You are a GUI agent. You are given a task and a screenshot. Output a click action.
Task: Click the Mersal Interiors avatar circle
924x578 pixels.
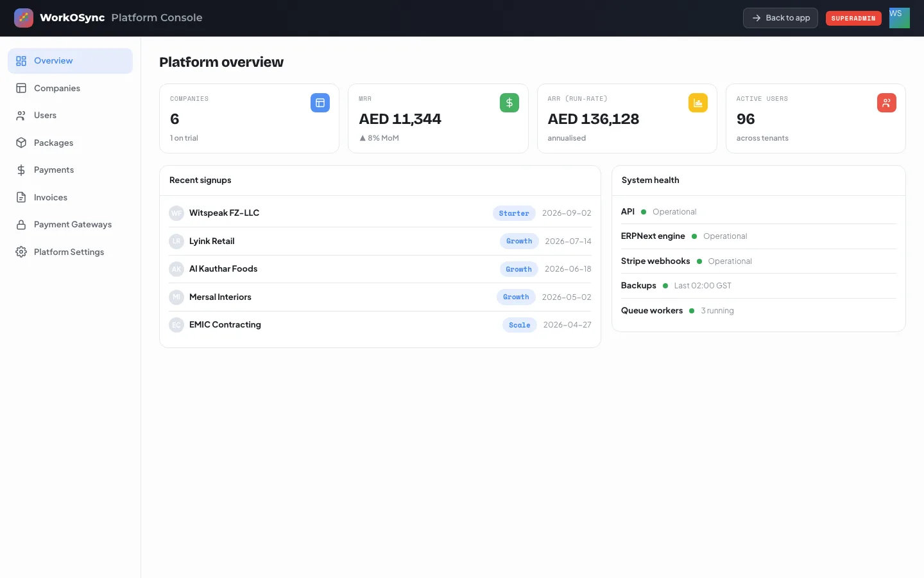(x=176, y=297)
